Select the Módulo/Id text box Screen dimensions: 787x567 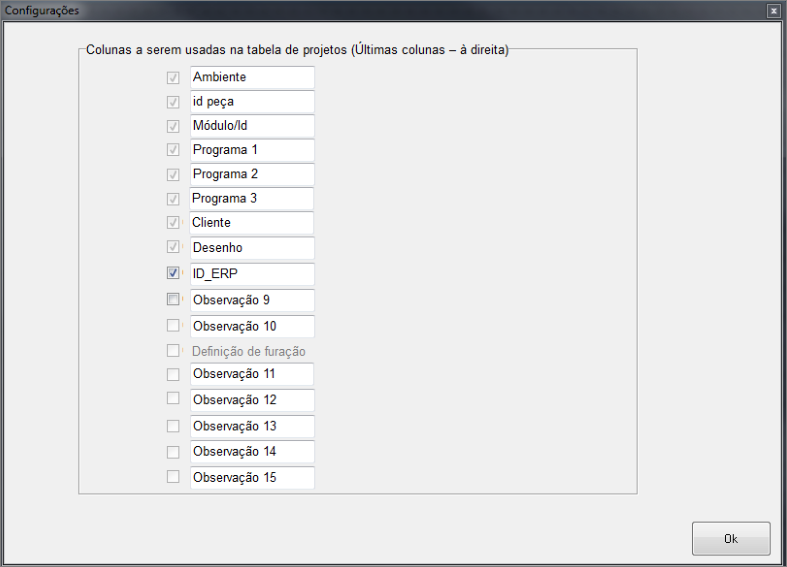[252, 126]
